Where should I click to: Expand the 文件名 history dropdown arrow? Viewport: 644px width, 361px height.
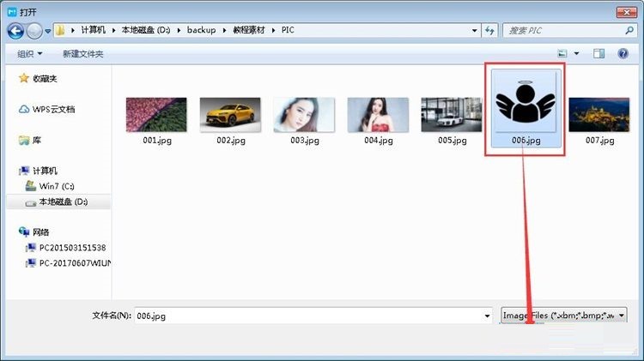point(487,316)
